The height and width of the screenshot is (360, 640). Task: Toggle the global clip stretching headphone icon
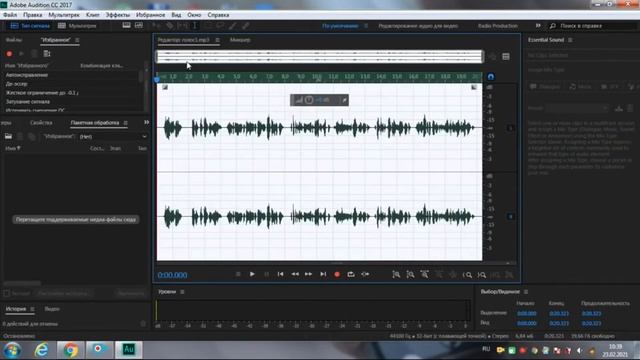pyautogui.click(x=491, y=77)
